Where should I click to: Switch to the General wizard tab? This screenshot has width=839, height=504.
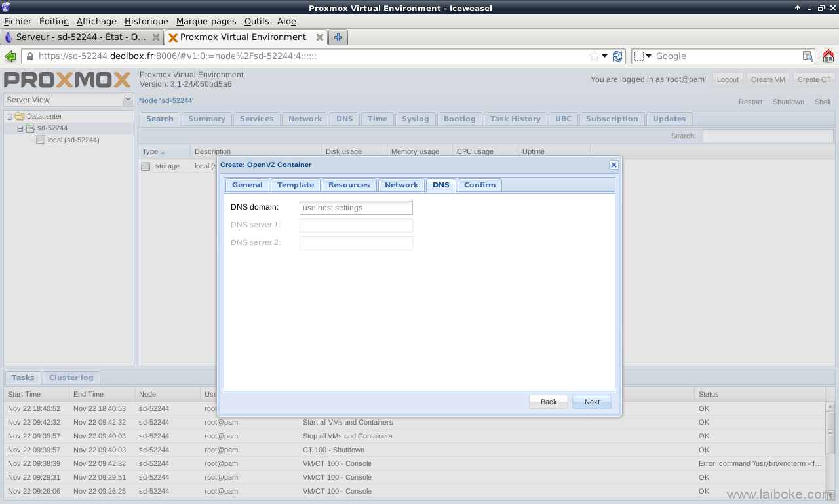[247, 185]
